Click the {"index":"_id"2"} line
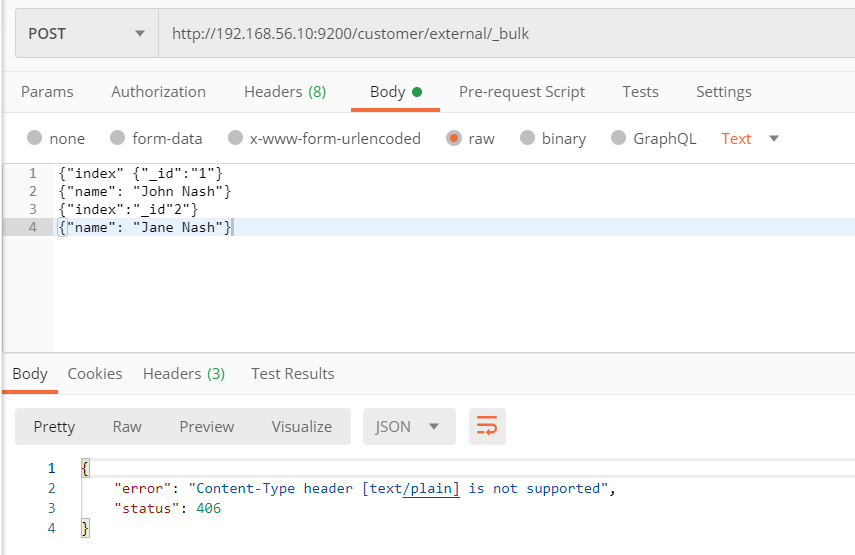 [x=128, y=209]
